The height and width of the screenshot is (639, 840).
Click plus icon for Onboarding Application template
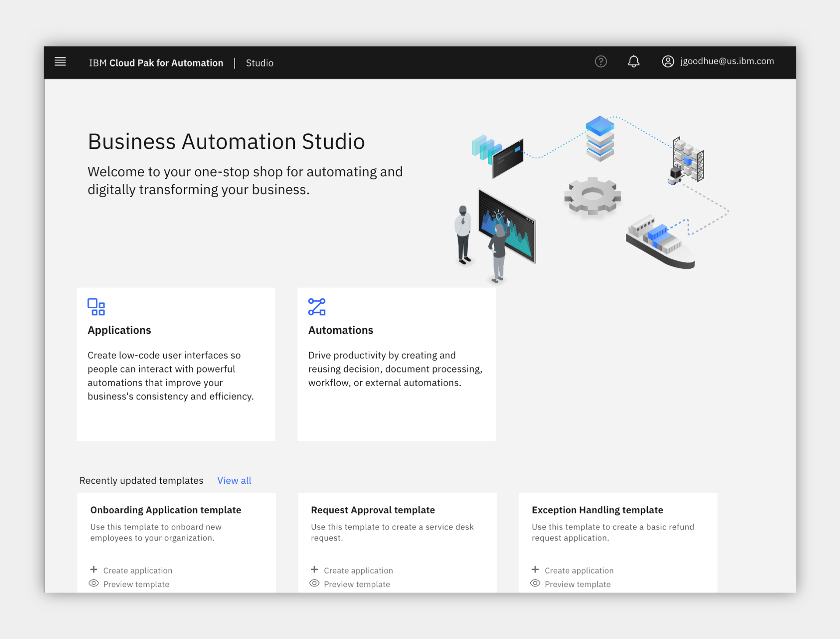[94, 569]
